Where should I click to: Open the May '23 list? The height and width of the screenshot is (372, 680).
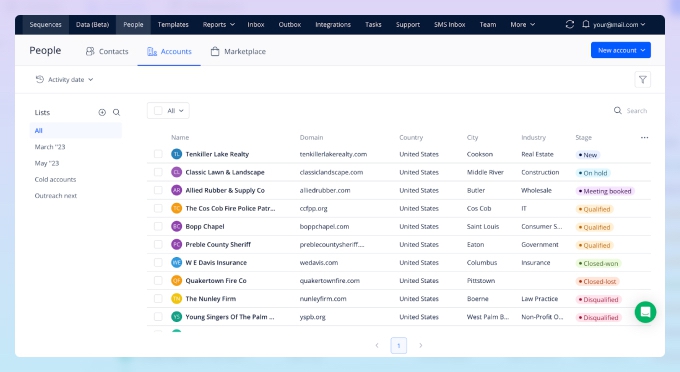pos(47,163)
